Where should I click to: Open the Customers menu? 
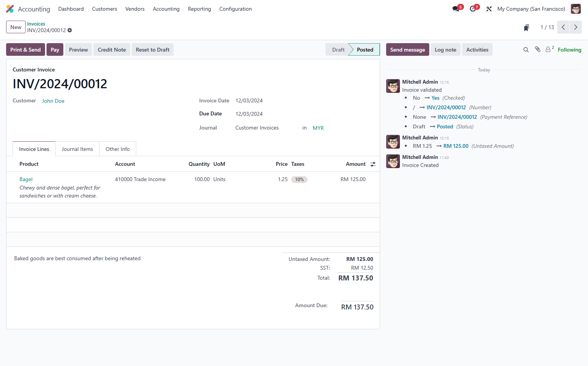[x=105, y=9]
